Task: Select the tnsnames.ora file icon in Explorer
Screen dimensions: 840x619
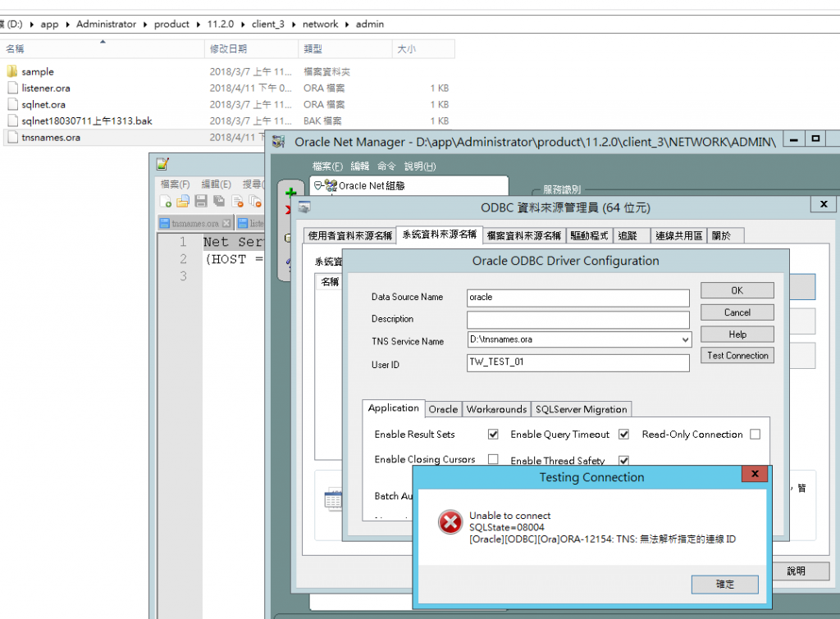Action: 13,137
